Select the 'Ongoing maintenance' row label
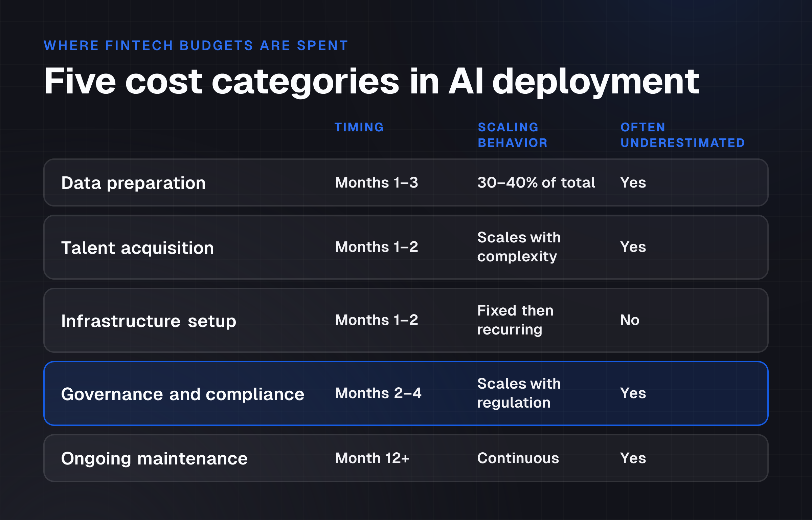The height and width of the screenshot is (520, 812). click(x=154, y=459)
